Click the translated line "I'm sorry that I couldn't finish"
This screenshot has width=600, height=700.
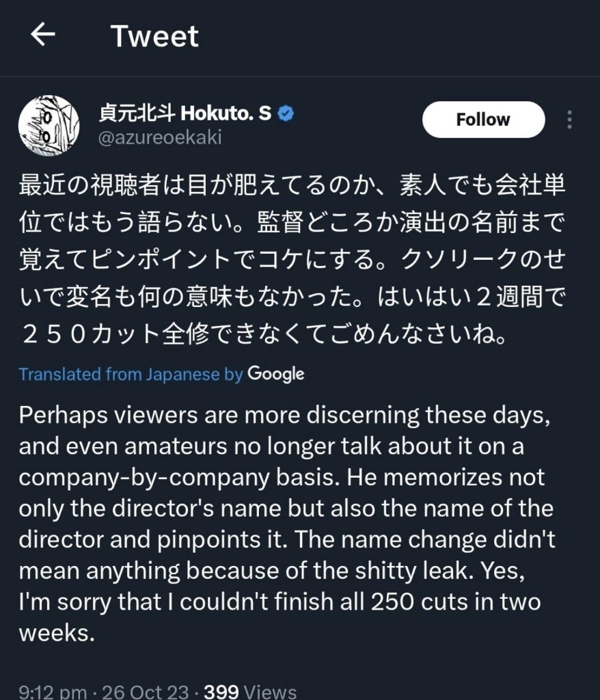[280, 602]
